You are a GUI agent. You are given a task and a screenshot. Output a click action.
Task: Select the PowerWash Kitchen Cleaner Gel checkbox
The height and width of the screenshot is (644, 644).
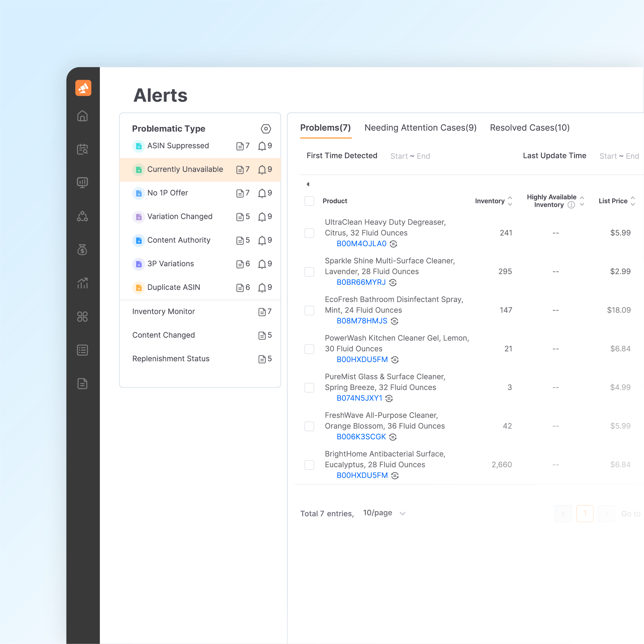coord(309,349)
